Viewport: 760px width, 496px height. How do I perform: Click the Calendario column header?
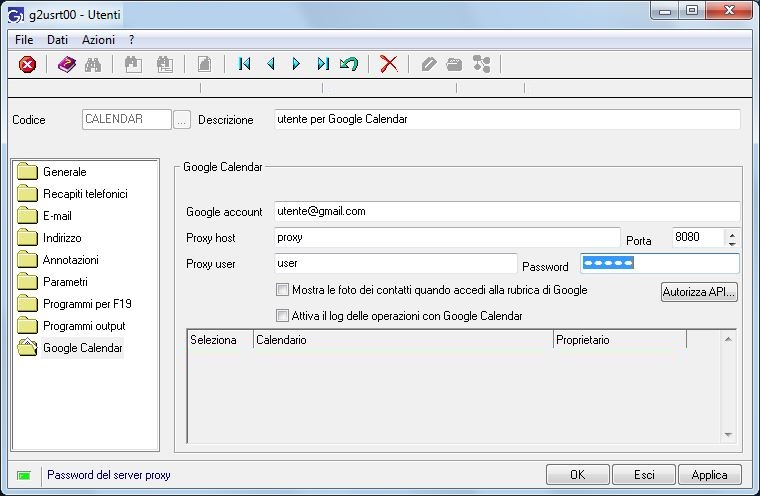(x=403, y=340)
